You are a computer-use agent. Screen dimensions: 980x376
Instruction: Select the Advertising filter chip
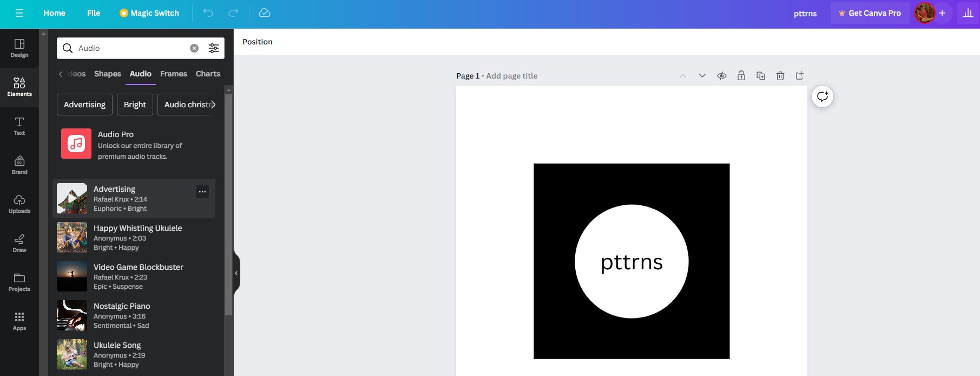click(84, 105)
